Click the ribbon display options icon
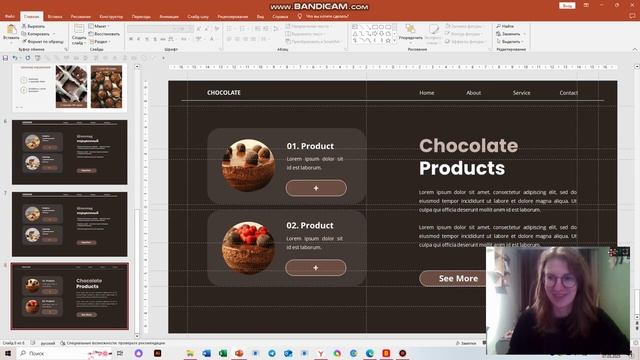 tap(586, 5)
